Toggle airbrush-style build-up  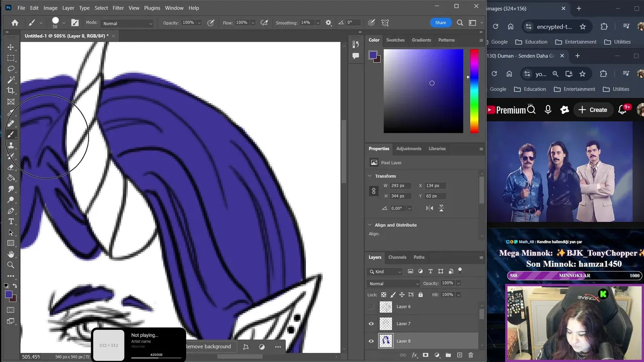pos(264,23)
